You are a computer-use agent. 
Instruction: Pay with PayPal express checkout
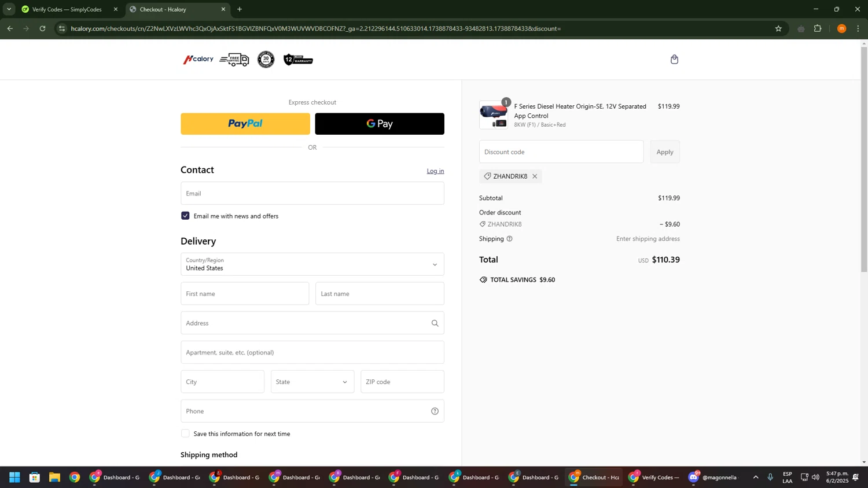(x=245, y=124)
